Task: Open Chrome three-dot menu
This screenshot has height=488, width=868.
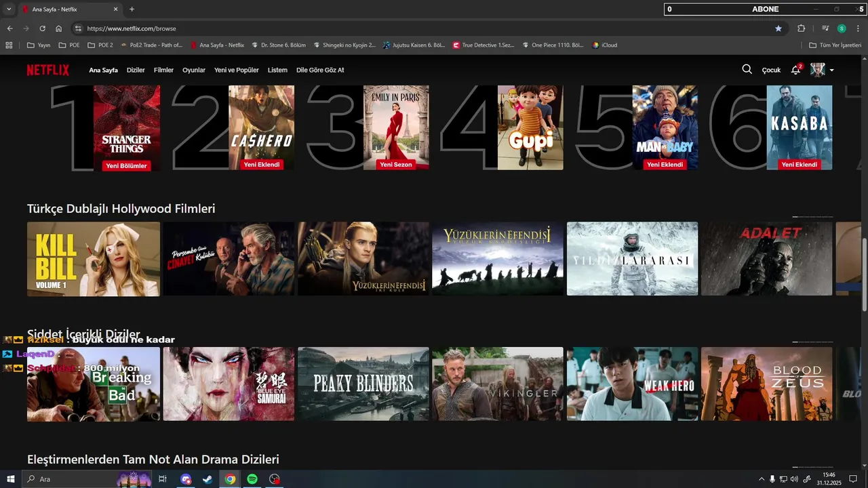Action: [858, 28]
